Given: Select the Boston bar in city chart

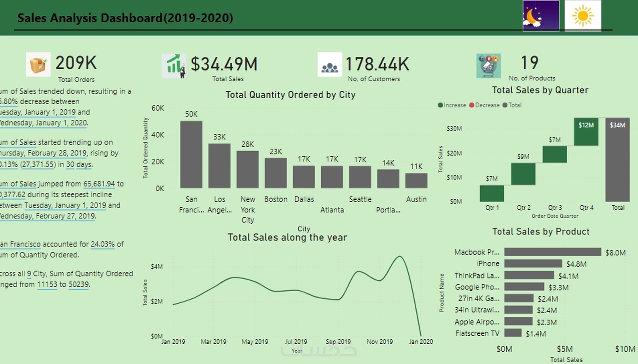Looking at the screenshot, I should [x=275, y=173].
